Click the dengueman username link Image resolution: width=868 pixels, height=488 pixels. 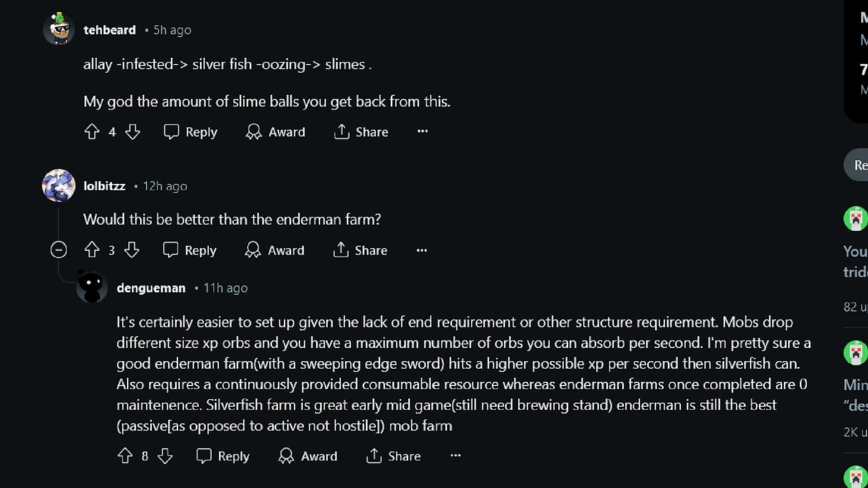click(x=151, y=288)
